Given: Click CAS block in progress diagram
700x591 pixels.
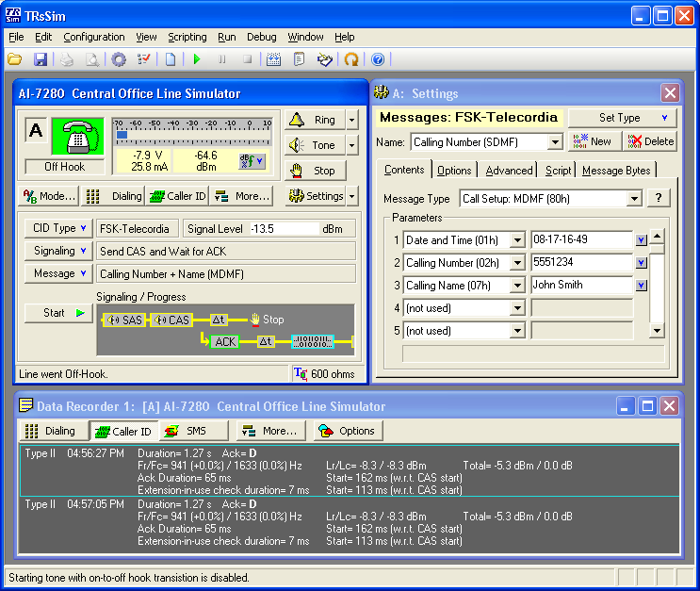Looking at the screenshot, I should [171, 320].
